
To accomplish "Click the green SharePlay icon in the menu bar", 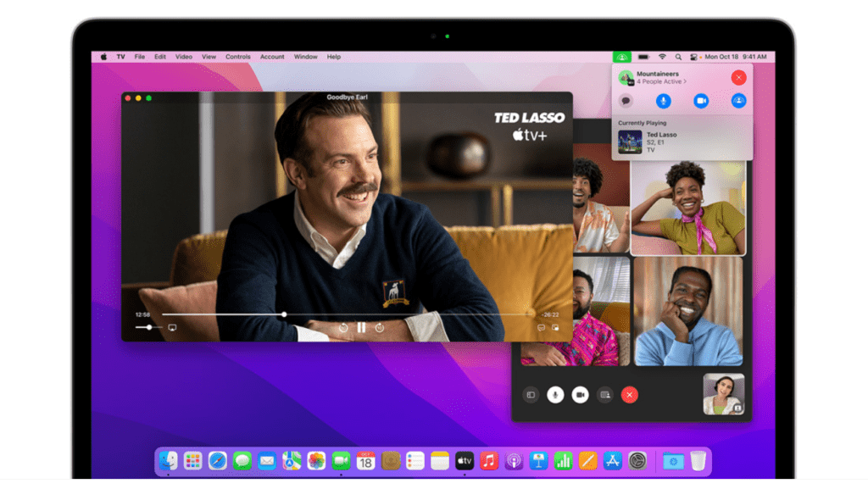I will (x=621, y=57).
